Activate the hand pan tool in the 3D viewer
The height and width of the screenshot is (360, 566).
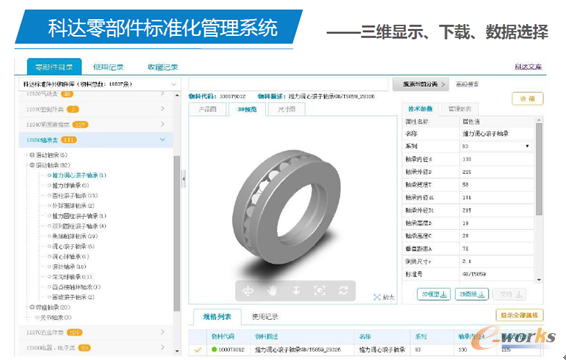[x=272, y=291]
